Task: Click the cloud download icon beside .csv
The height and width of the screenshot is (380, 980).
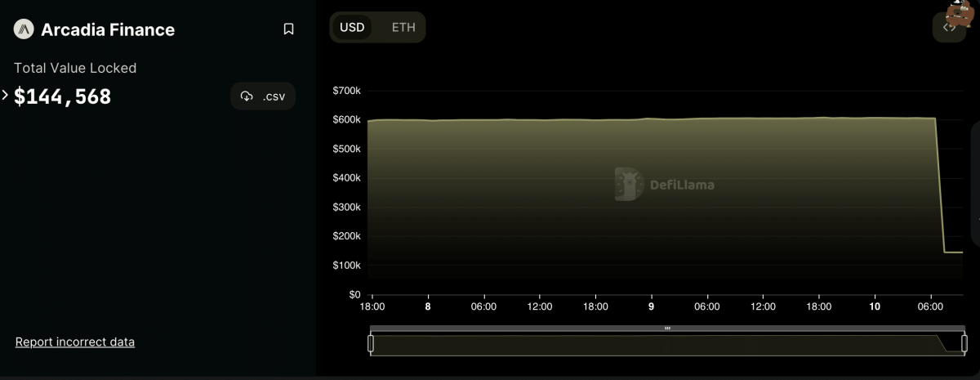Action: coord(247,96)
